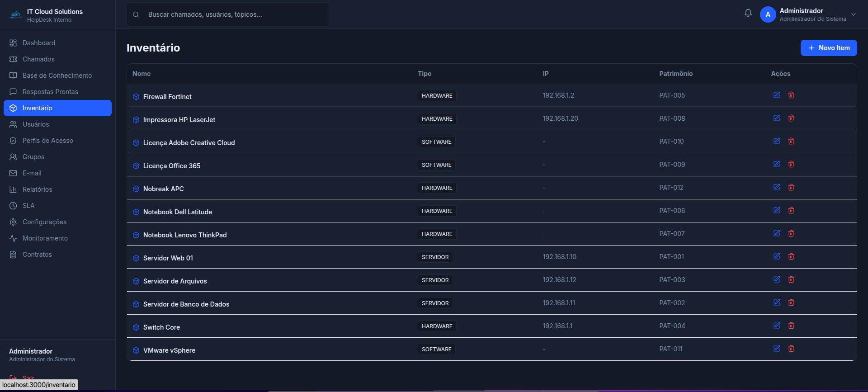Click Sair to log out
Screen dimensions: 868x392
click(28, 378)
